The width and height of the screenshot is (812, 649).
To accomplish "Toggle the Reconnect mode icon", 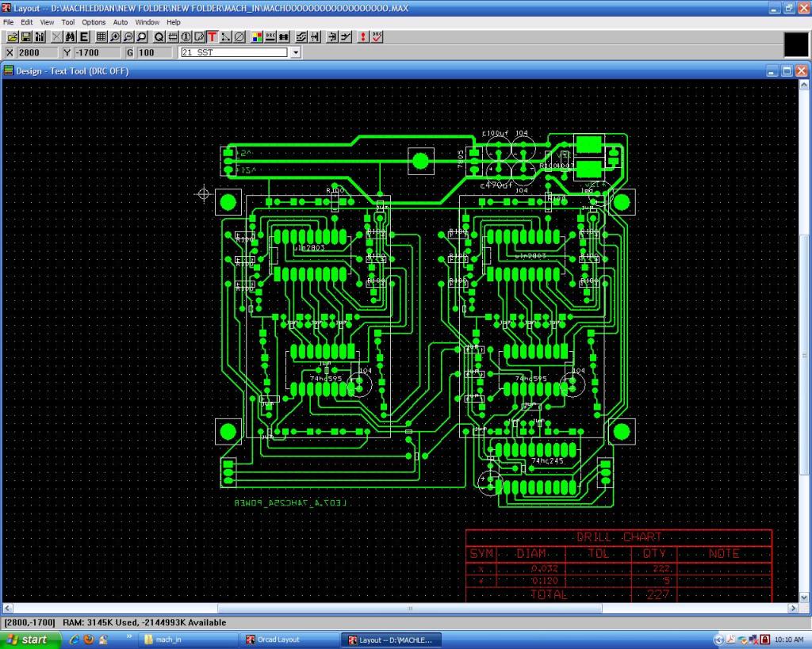I will 284,36.
